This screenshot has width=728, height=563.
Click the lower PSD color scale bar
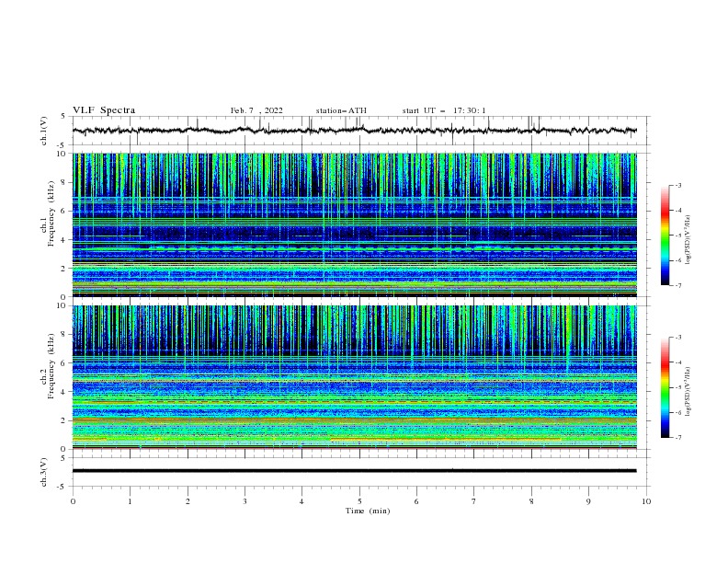click(x=665, y=387)
